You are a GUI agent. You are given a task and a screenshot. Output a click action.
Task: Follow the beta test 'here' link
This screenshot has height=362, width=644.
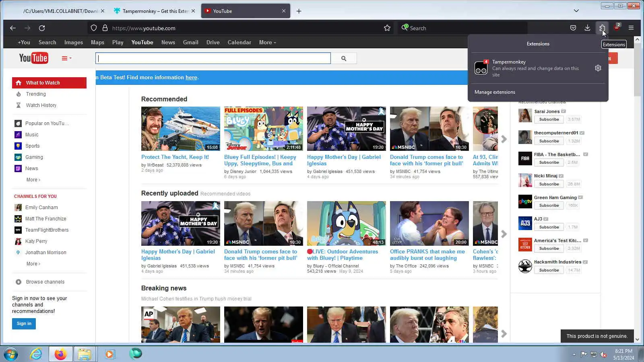(191, 78)
